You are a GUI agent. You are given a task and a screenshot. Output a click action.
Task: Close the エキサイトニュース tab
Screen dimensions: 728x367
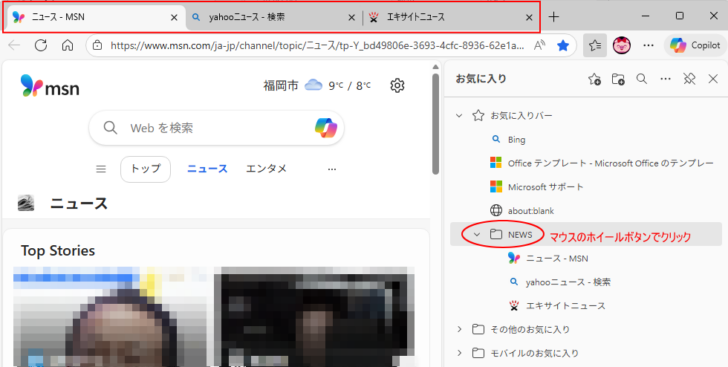click(529, 18)
